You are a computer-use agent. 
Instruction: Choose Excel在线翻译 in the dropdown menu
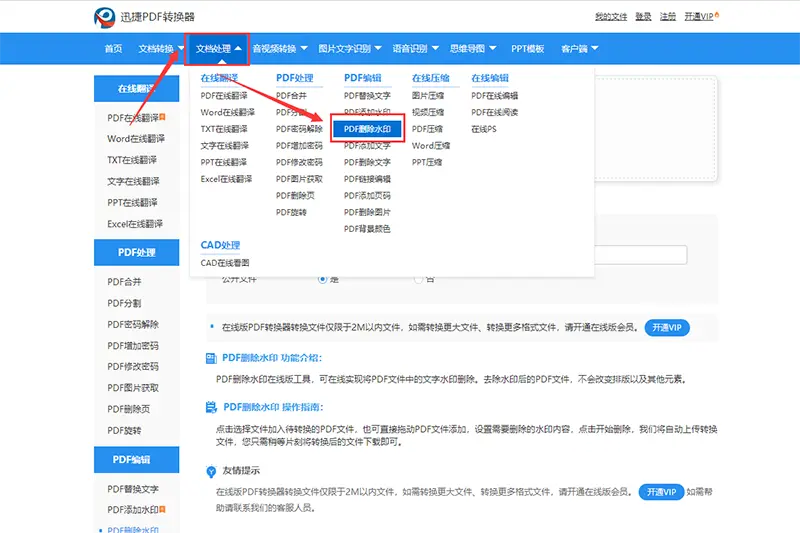pos(226,179)
